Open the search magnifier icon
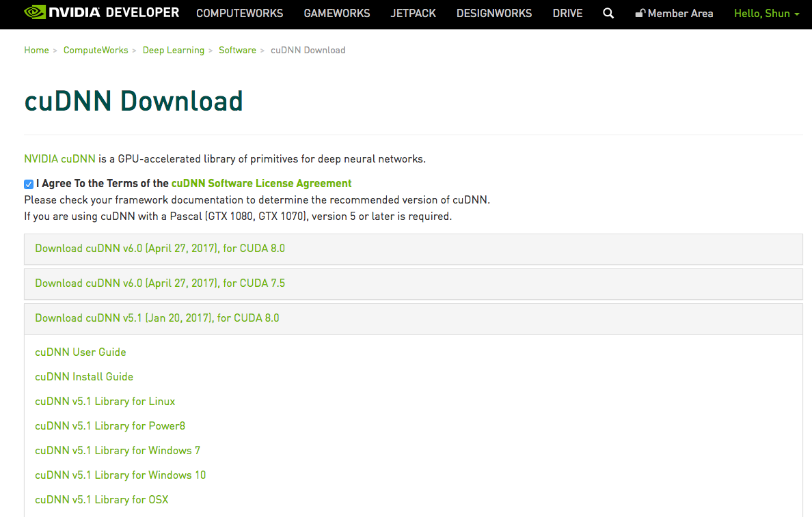This screenshot has width=812, height=517. (x=608, y=14)
